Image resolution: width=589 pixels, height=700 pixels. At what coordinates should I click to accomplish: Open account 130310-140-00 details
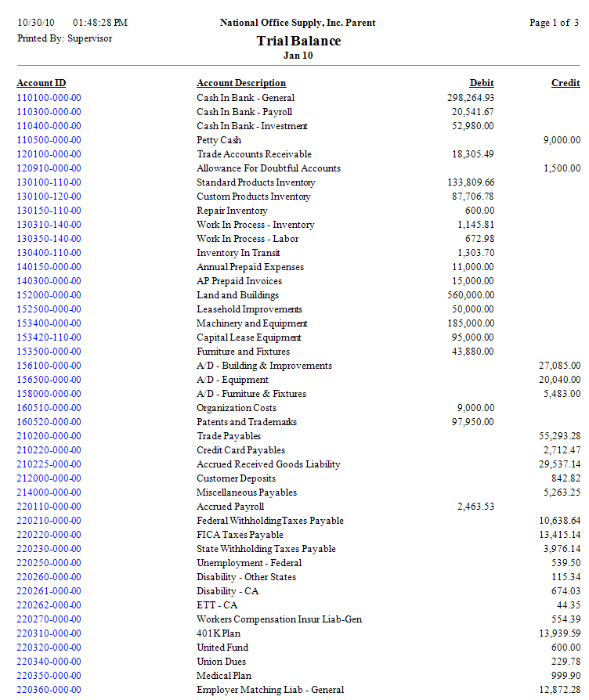49,225
